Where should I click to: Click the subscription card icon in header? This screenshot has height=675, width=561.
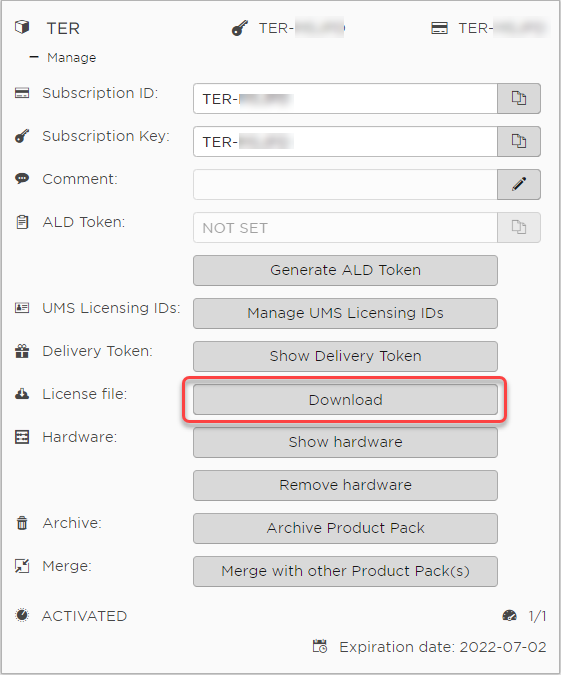439,28
